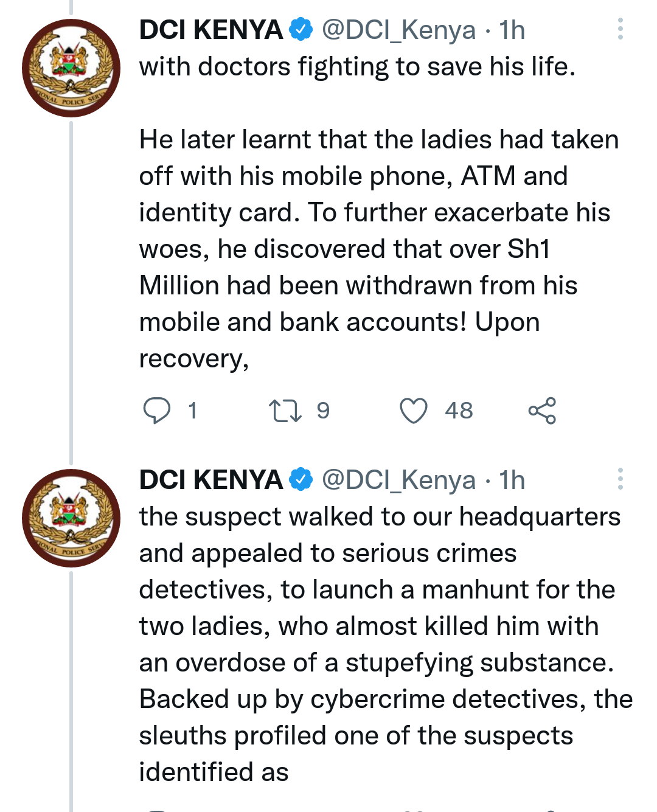657x812 pixels.
Task: Tap @DCI_Kenya handle on first tweet
Action: click(x=398, y=30)
